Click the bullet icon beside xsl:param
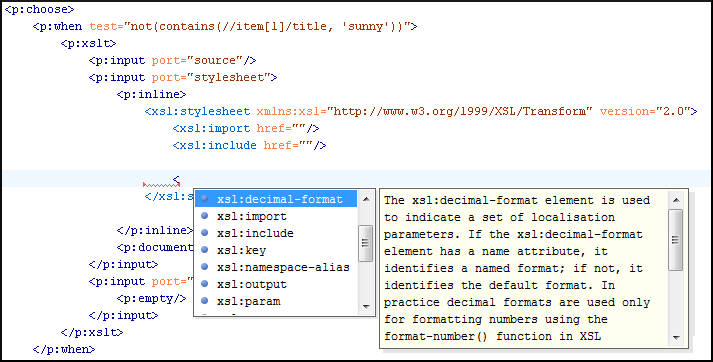Screen dimensions: 713x362 click(x=205, y=301)
